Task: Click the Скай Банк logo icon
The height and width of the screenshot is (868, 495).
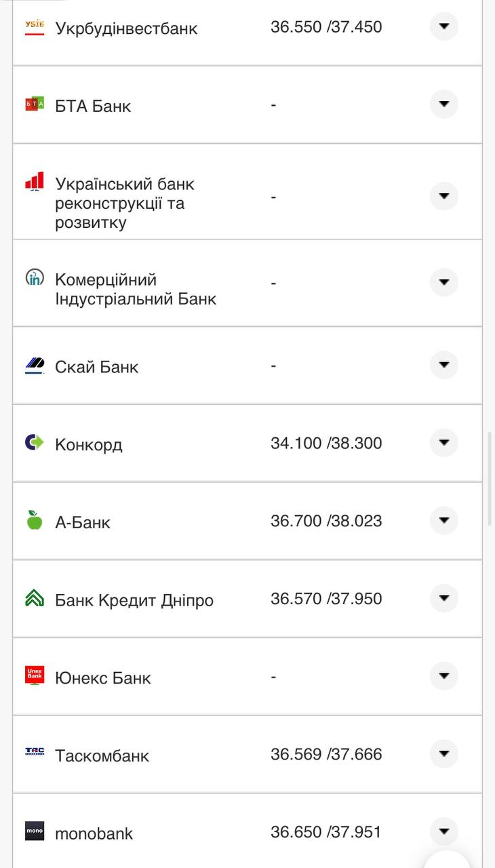Action: (35, 366)
